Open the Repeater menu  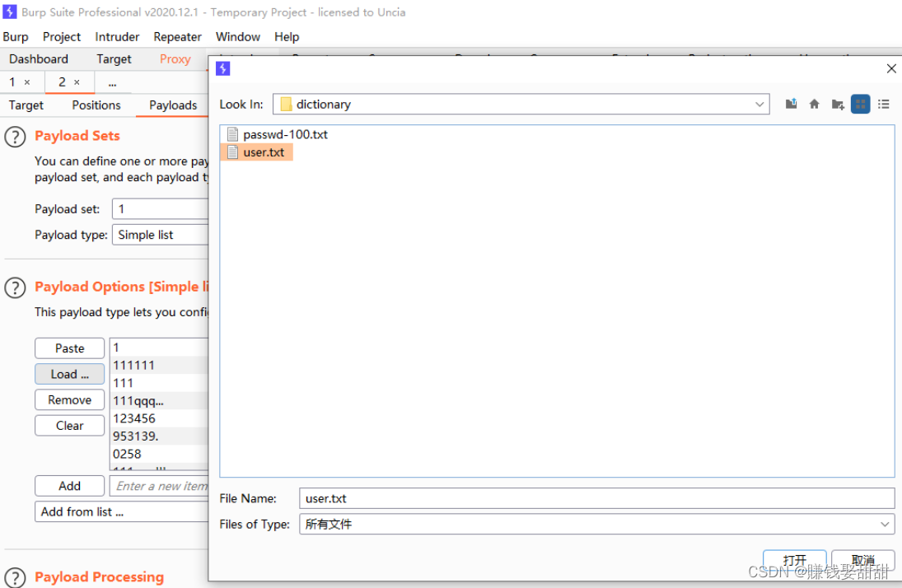177,37
